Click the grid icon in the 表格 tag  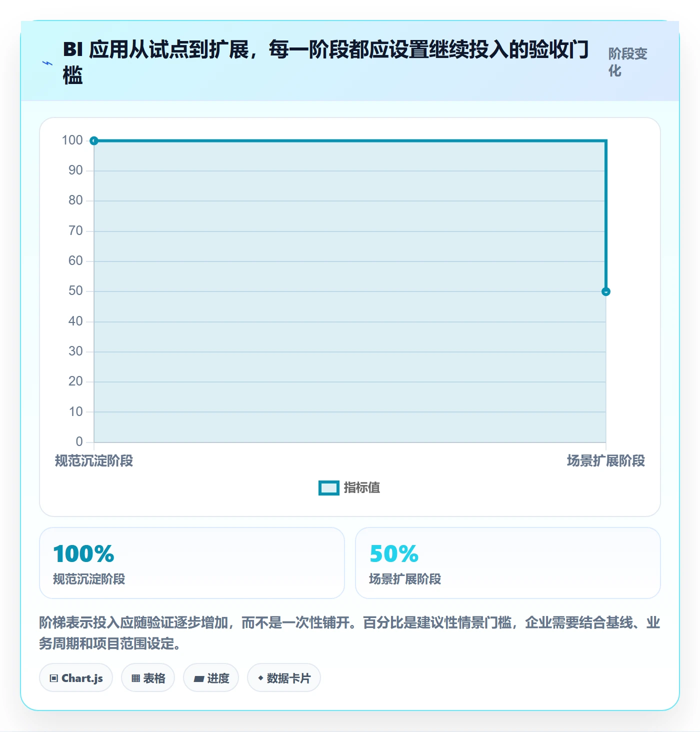135,678
